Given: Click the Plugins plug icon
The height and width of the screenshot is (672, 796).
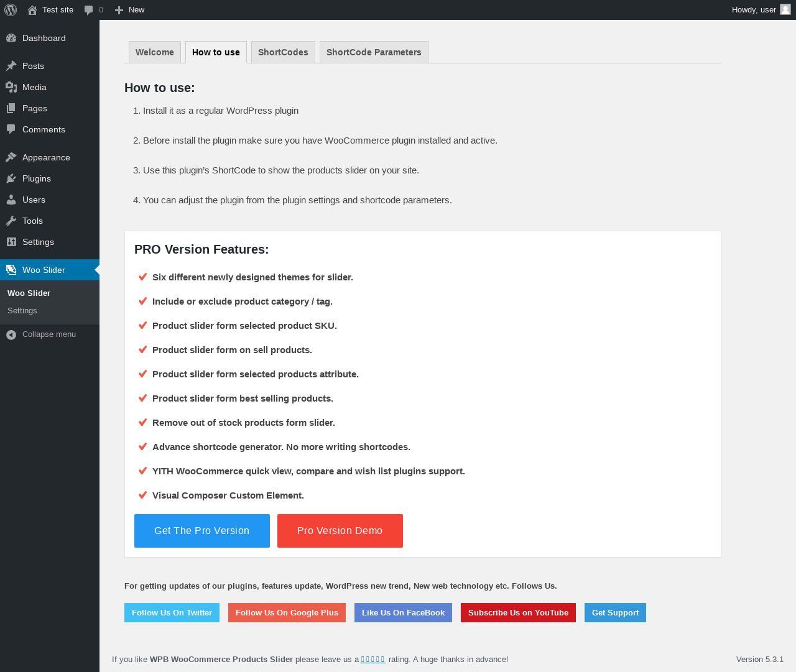Looking at the screenshot, I should [11, 178].
